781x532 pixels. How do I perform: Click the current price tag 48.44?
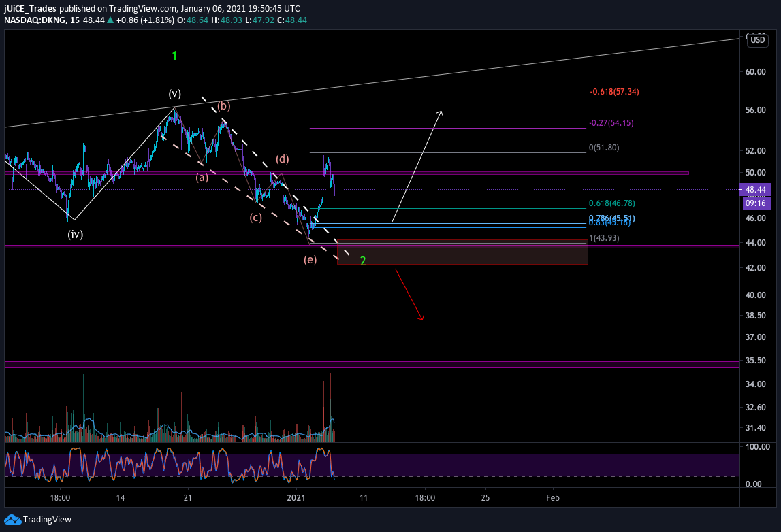tap(756, 190)
